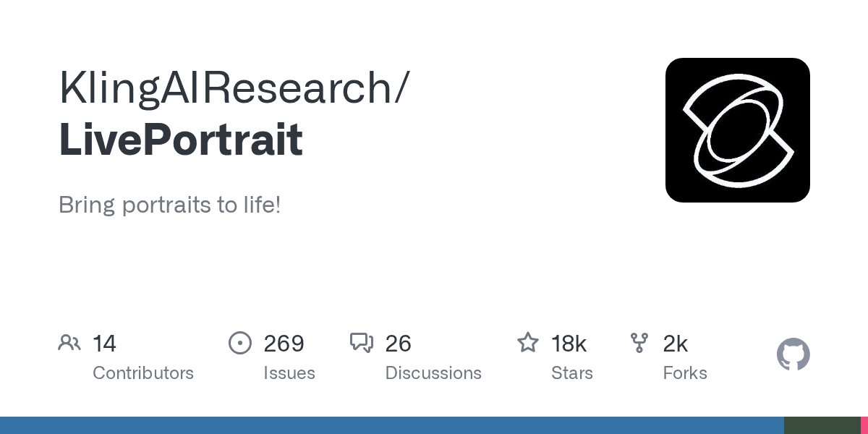Click the 18k stars count
The width and height of the screenshot is (868, 434).
coord(569,343)
